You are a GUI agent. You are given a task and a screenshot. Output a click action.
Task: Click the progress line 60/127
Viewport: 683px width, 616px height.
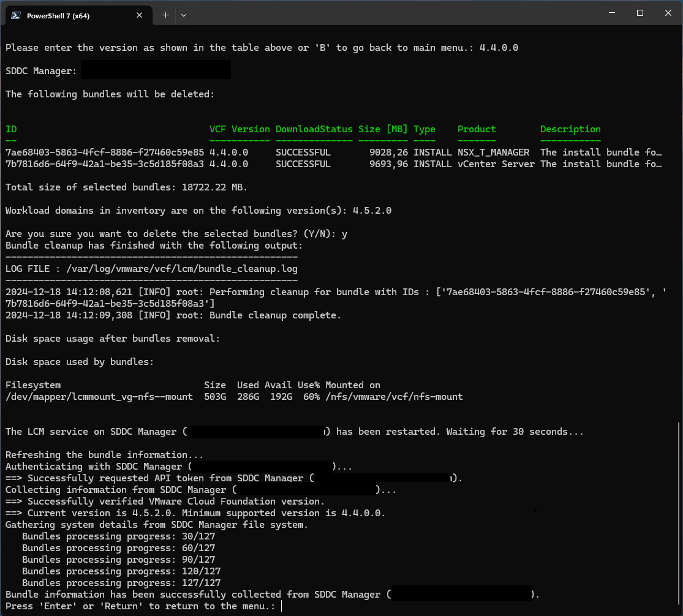pos(118,548)
